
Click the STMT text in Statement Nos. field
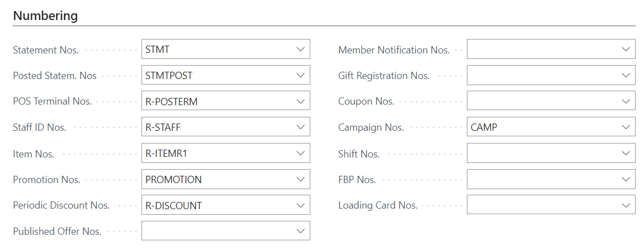tap(158, 50)
